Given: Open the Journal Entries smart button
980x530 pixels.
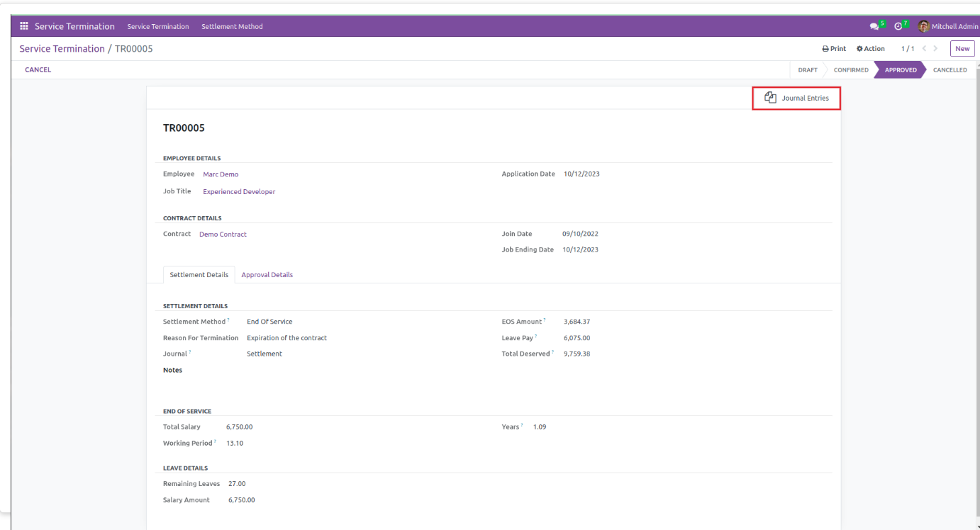Looking at the screenshot, I should (796, 98).
